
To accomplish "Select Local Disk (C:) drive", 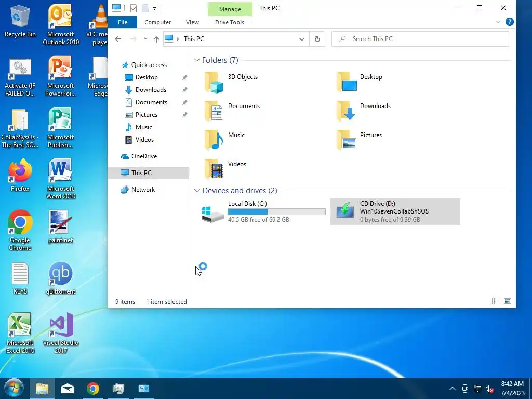I will click(x=263, y=212).
